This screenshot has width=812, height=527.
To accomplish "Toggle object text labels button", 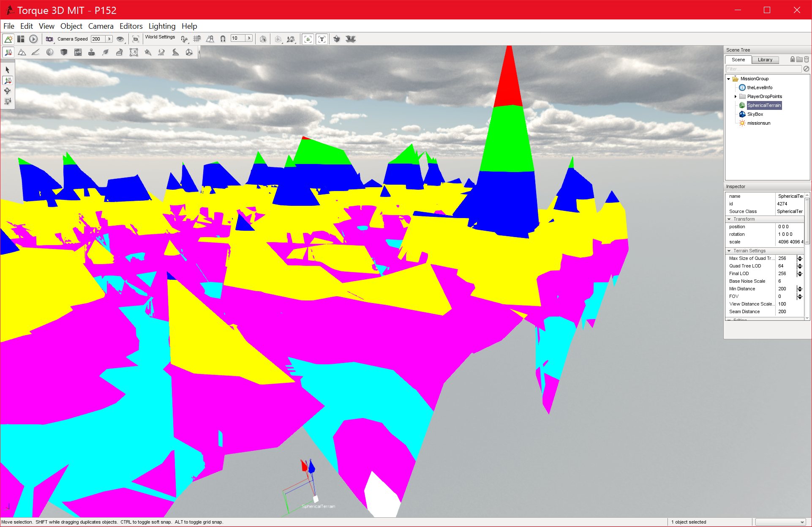I will [322, 39].
